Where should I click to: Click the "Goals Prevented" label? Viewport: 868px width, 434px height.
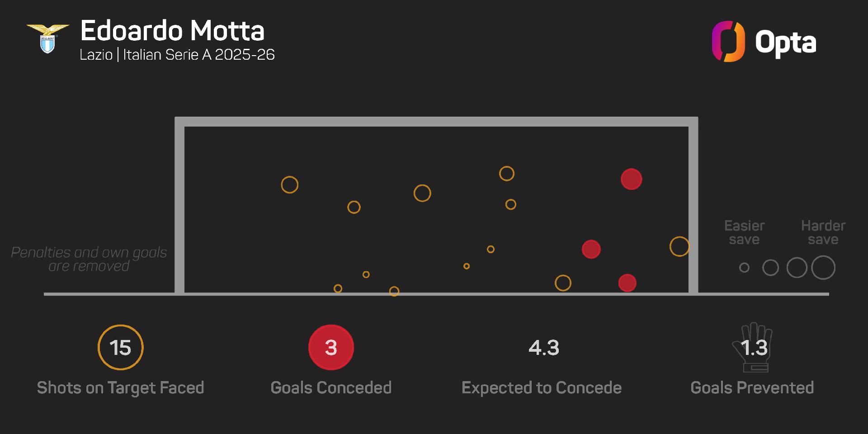click(x=752, y=387)
